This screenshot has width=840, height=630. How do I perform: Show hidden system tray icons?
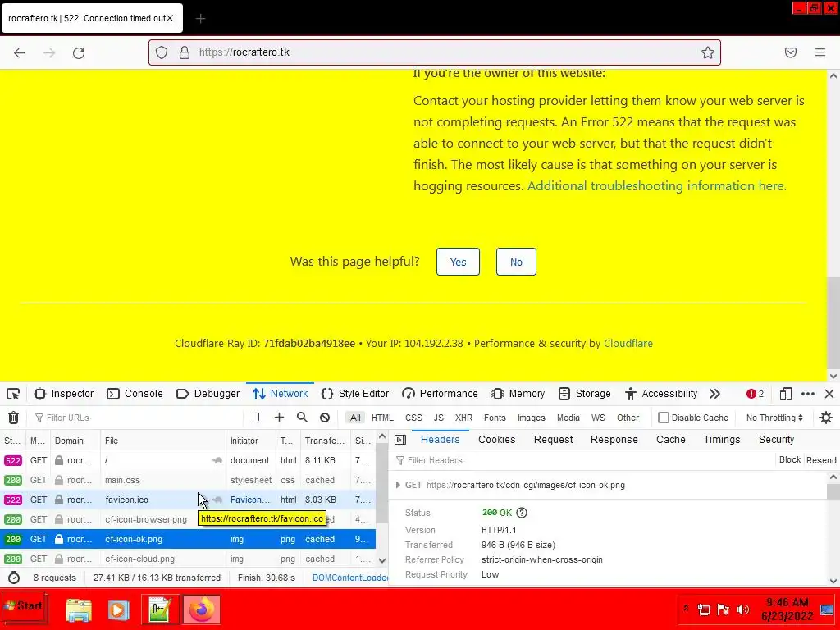686,608
